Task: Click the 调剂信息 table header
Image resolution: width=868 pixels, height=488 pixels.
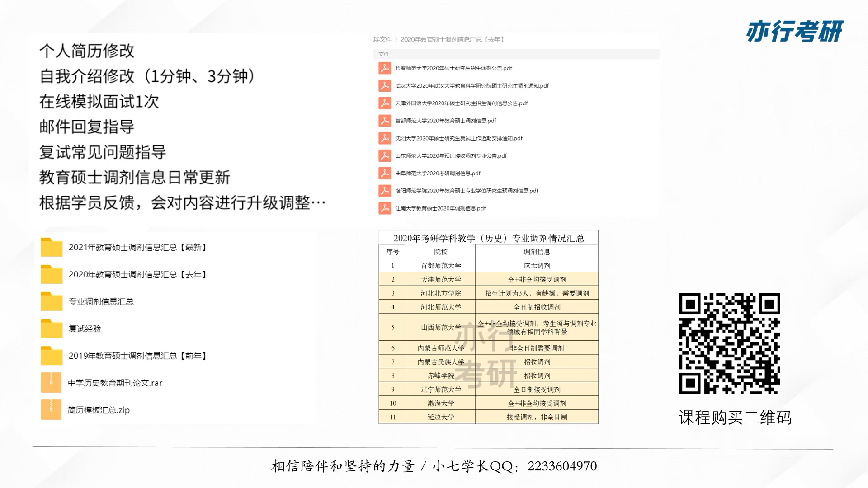Action: click(x=537, y=252)
